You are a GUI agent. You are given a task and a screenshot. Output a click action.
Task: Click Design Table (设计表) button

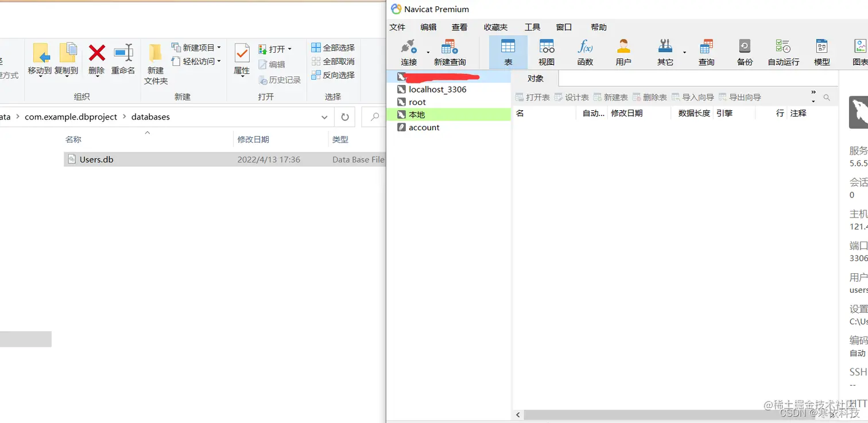572,98
